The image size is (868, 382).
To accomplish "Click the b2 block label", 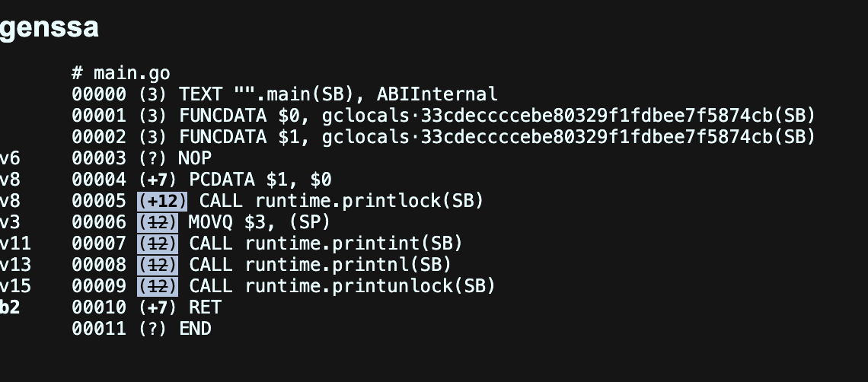I will coord(10,307).
